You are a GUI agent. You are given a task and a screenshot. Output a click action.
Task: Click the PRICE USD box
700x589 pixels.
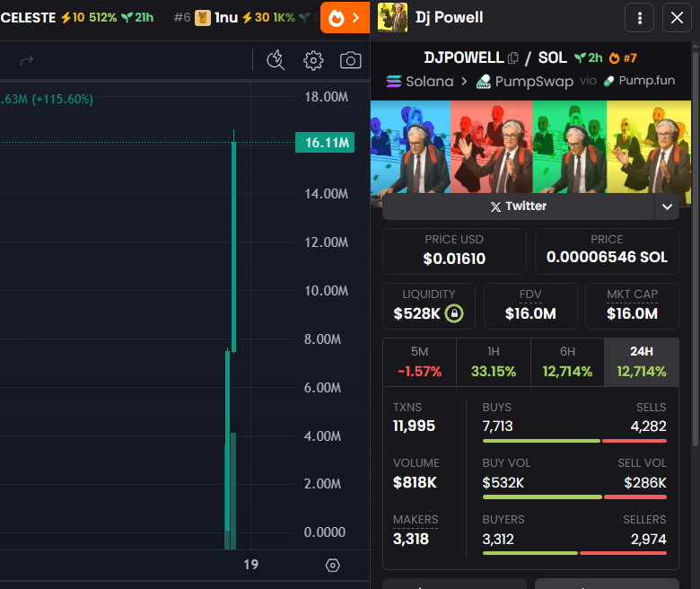[454, 251]
